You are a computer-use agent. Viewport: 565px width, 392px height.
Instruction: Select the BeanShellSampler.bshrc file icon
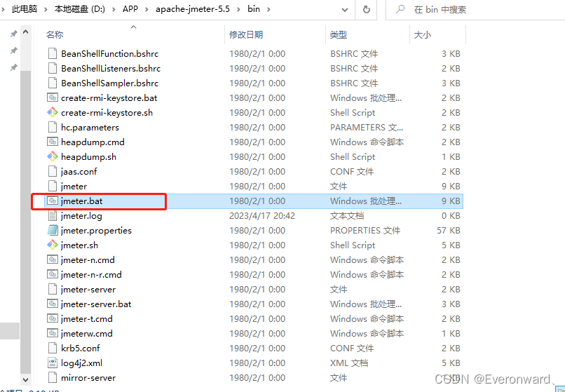coord(53,83)
